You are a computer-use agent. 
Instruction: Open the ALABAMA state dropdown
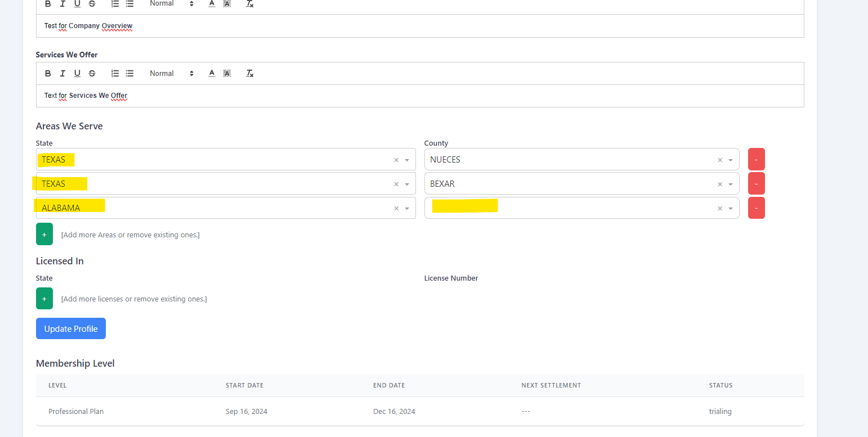click(x=225, y=208)
